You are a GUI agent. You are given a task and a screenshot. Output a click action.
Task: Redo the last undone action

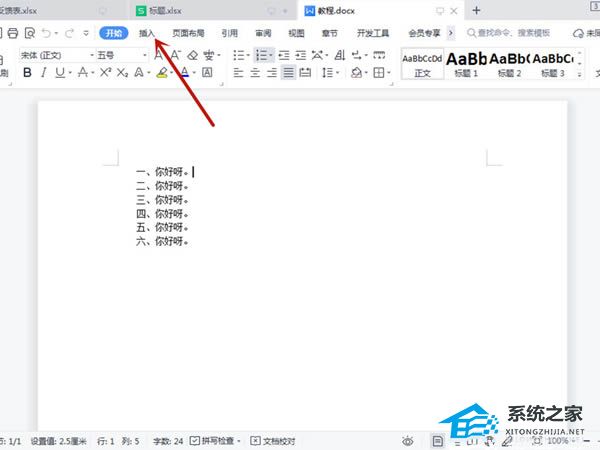coord(69,33)
